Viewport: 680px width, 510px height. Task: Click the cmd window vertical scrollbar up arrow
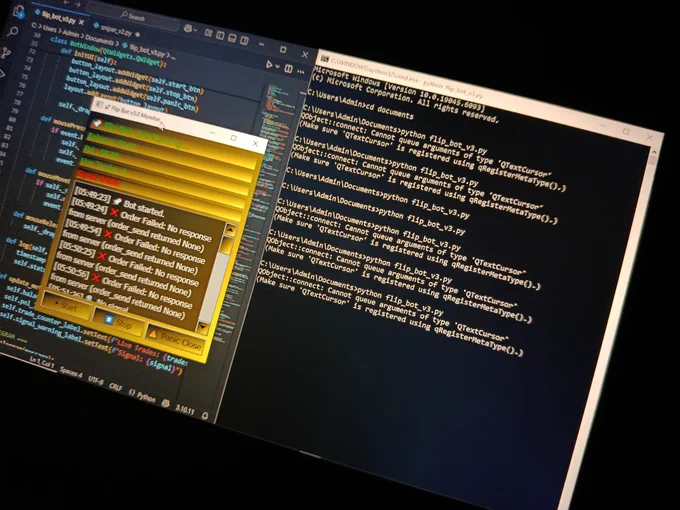654,152
